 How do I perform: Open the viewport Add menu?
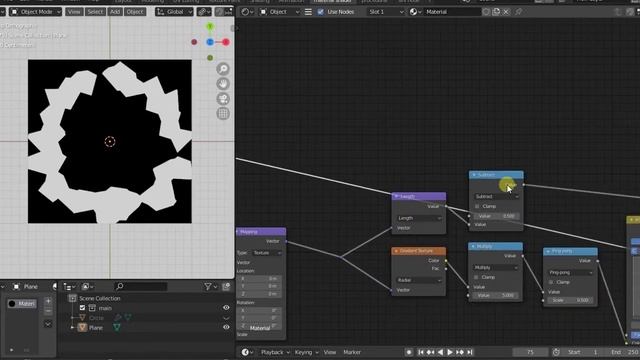pyautogui.click(x=115, y=12)
